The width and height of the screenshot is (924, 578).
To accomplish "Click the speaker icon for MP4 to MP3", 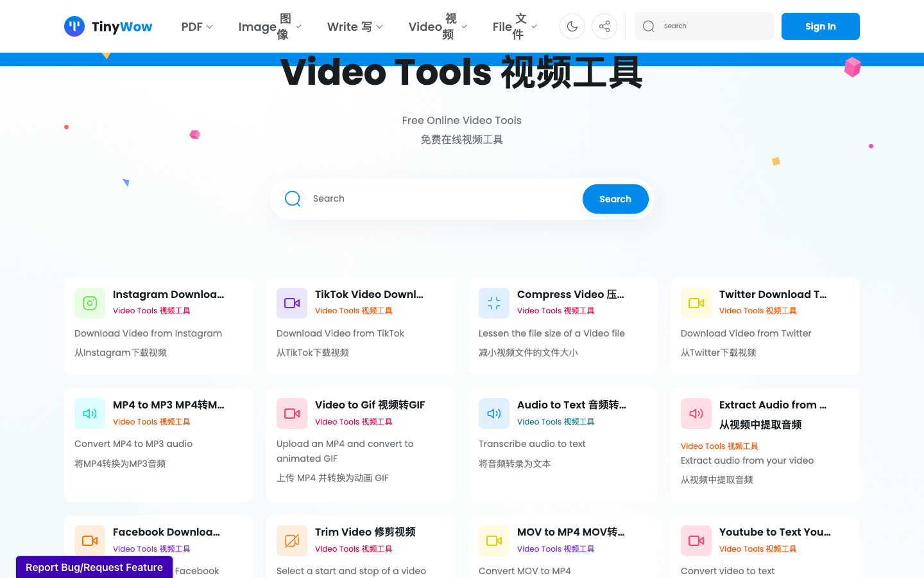I will (90, 414).
